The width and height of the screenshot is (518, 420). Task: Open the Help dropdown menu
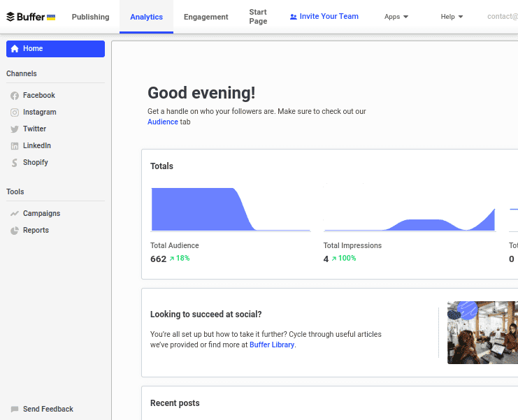pos(452,17)
